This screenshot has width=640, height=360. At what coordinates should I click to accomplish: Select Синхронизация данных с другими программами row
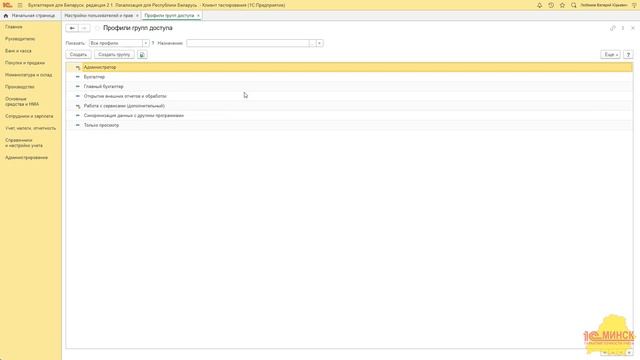point(349,116)
